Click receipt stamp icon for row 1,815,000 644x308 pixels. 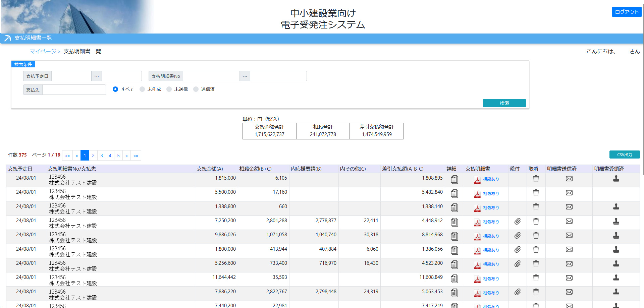point(616,179)
